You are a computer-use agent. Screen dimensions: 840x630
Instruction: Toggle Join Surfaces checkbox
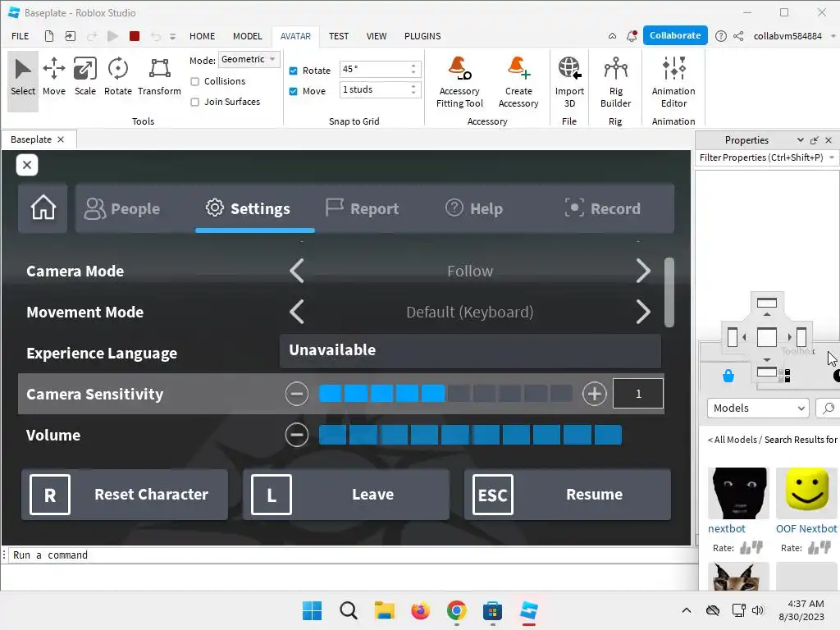tap(195, 102)
